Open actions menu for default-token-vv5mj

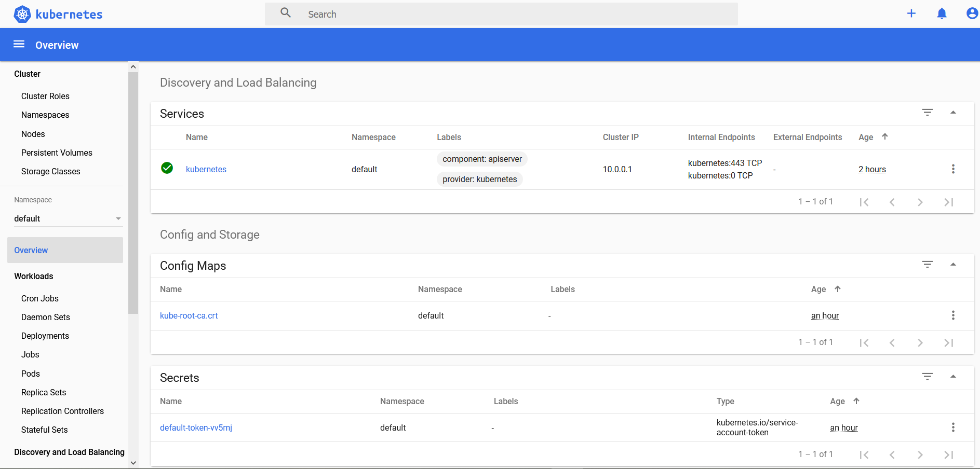(x=953, y=427)
